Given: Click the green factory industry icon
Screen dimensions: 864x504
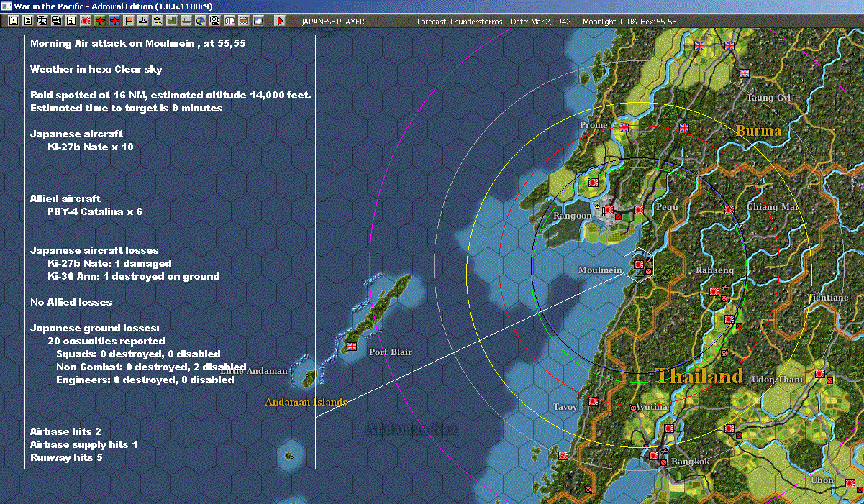Looking at the screenshot, I should pyautogui.click(x=172, y=21).
